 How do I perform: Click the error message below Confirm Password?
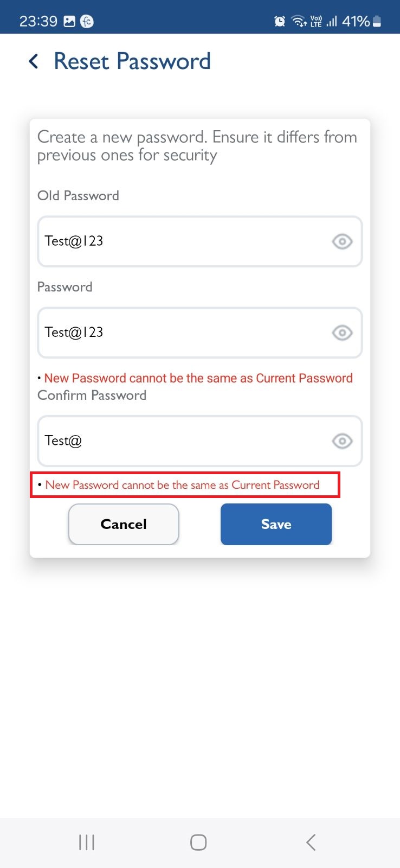click(x=182, y=485)
